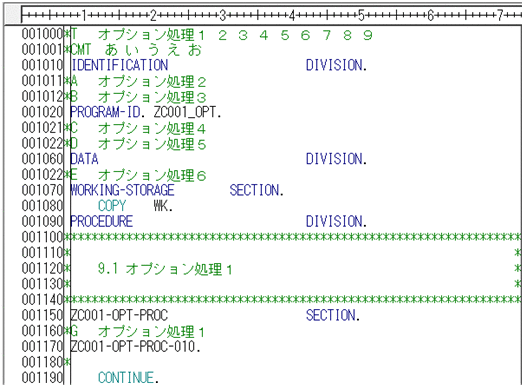Click the COPY statement keyword
Viewport: 525px width, 388px height.
[112, 206]
